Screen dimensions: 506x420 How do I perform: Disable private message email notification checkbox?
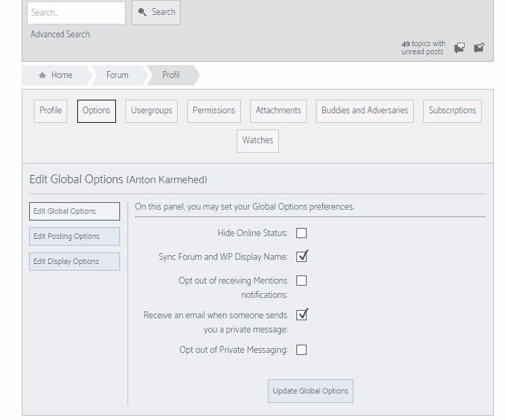click(x=302, y=315)
